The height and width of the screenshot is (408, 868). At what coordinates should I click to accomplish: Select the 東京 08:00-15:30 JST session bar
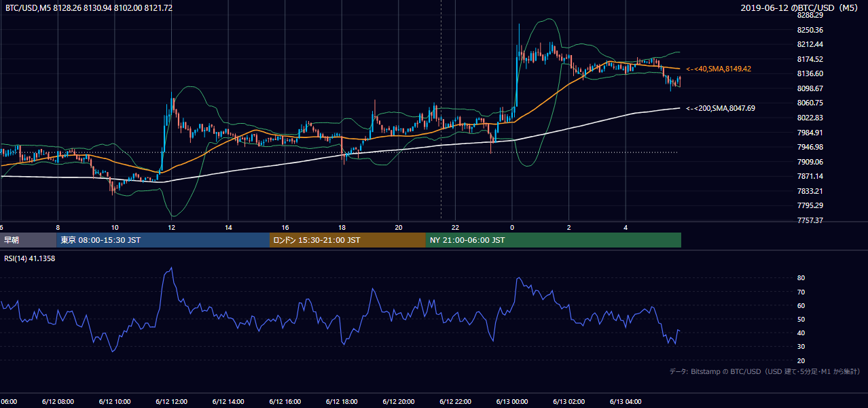point(163,240)
